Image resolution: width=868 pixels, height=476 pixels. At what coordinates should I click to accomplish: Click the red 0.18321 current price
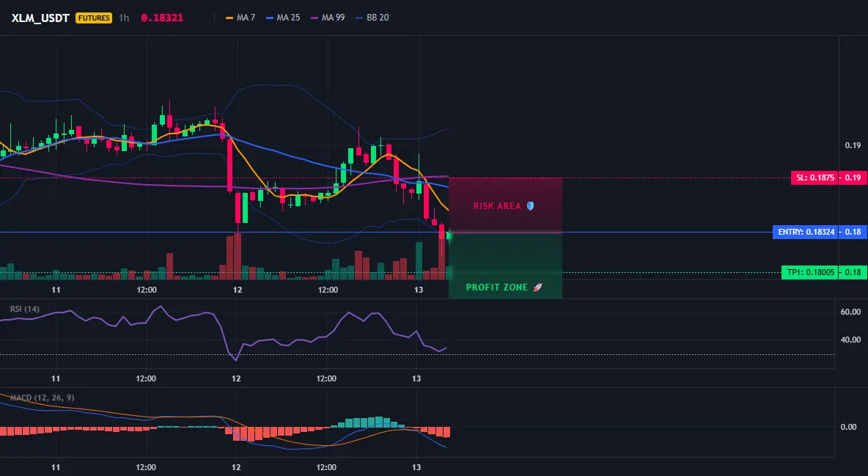162,18
